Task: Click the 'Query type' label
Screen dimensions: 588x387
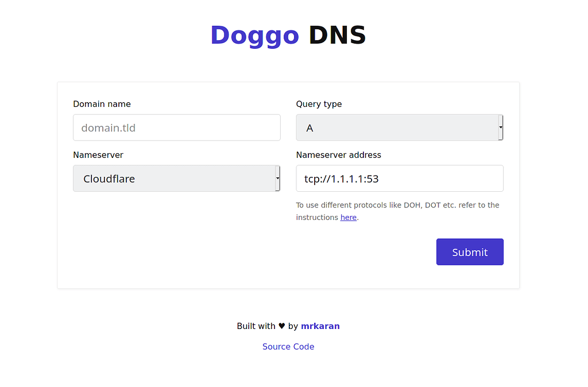Action: pos(319,105)
